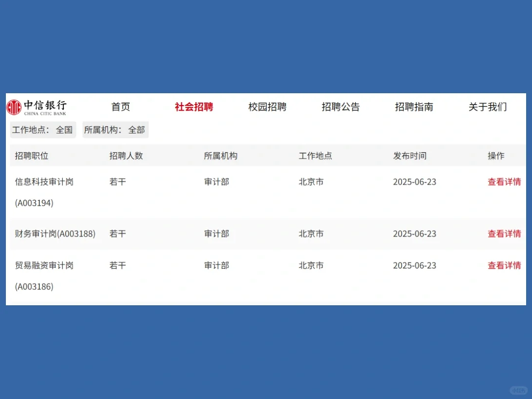Click the code (A003194) text
Viewport: 532px width, 399px height.
pyautogui.click(x=34, y=203)
